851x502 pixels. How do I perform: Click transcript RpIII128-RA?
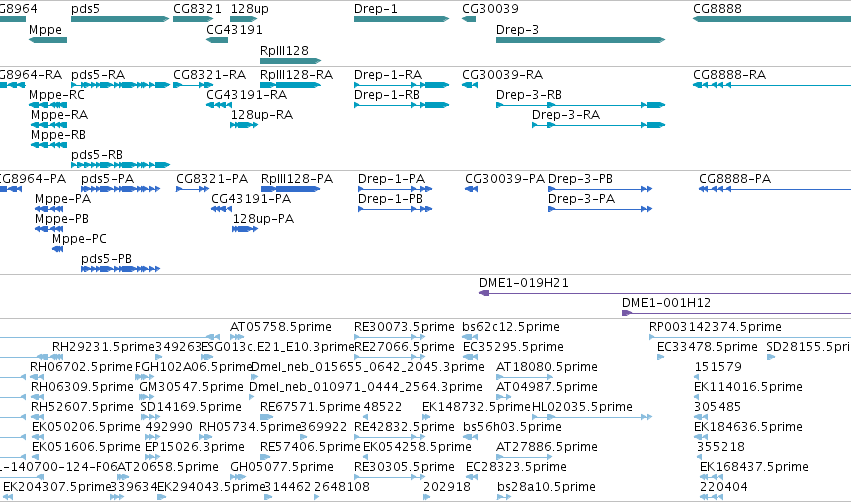[290, 85]
